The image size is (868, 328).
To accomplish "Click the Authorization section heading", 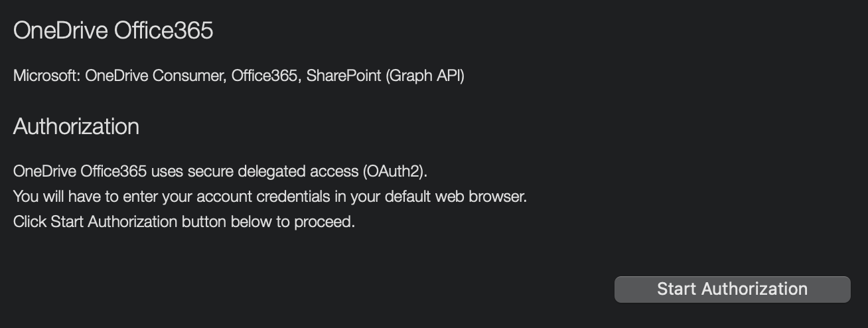I will click(76, 126).
